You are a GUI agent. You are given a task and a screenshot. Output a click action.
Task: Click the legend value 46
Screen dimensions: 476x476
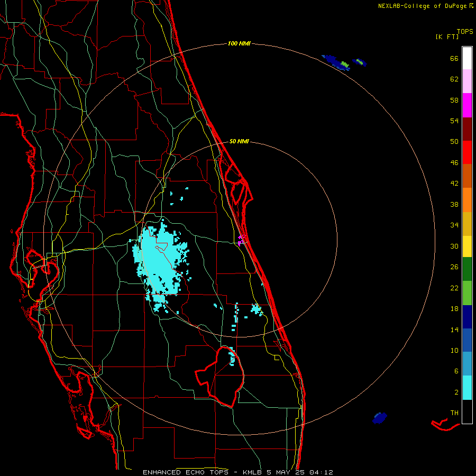(x=454, y=163)
